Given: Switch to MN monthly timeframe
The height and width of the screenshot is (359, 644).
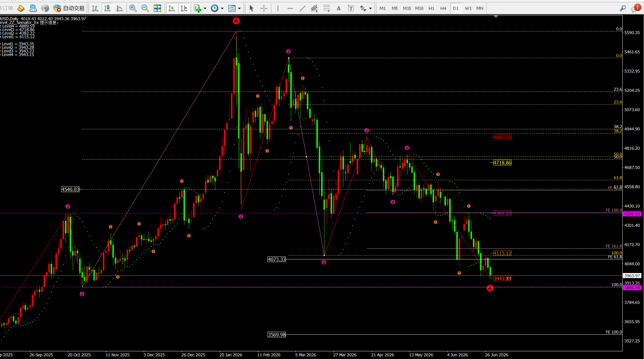Looking at the screenshot, I should (480, 8).
